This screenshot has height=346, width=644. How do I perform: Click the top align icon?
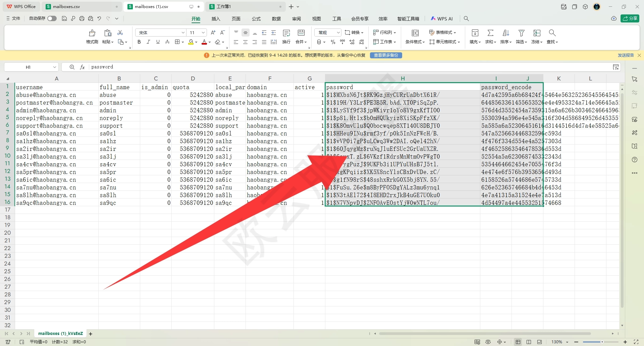tap(236, 33)
